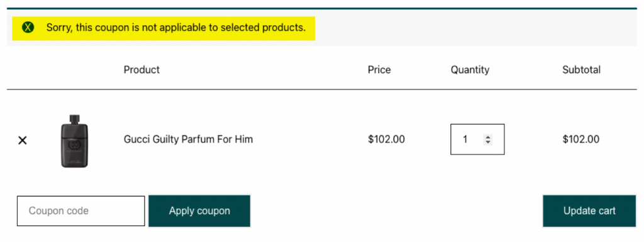The height and width of the screenshot is (242, 644).
Task: Click the Update cart button
Action: [x=589, y=211]
